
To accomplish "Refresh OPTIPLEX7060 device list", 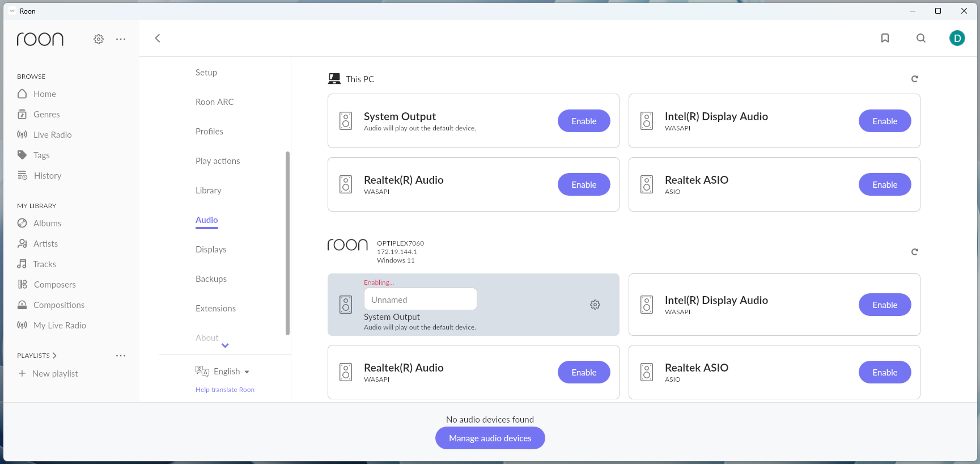I will tap(914, 252).
